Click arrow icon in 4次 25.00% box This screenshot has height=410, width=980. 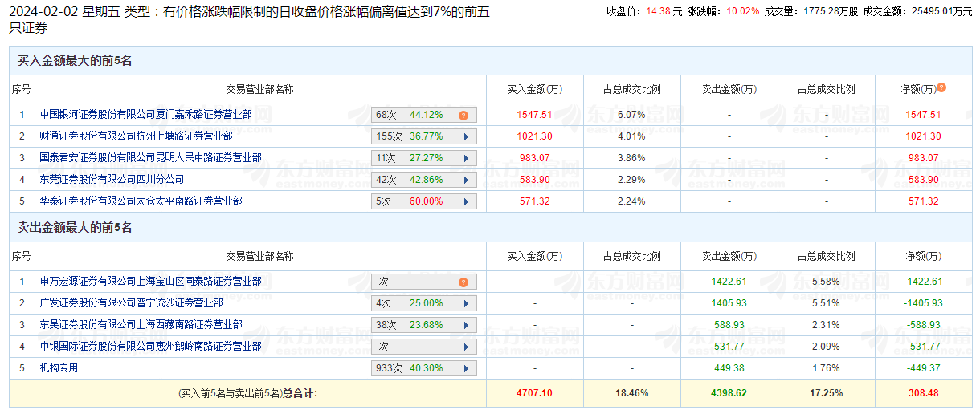[465, 303]
